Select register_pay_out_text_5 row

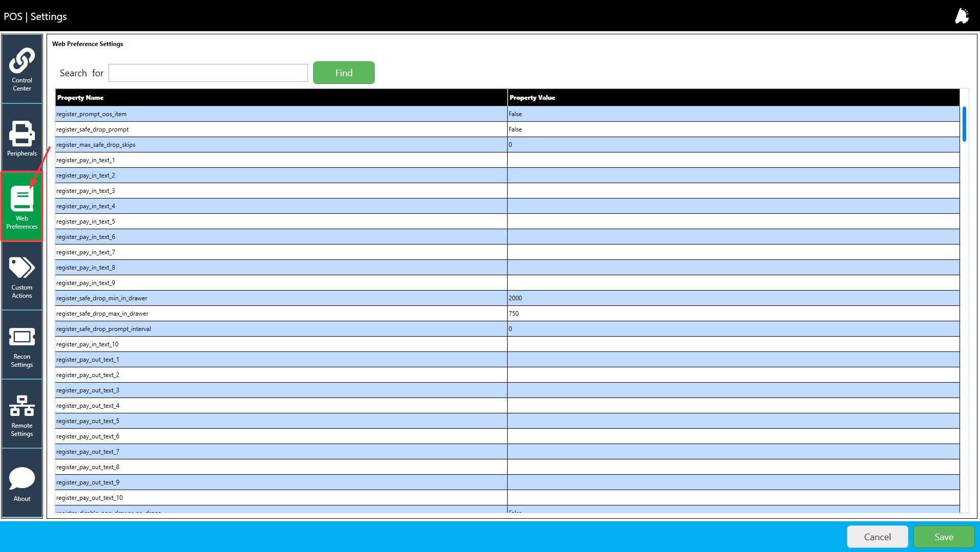pyautogui.click(x=507, y=421)
